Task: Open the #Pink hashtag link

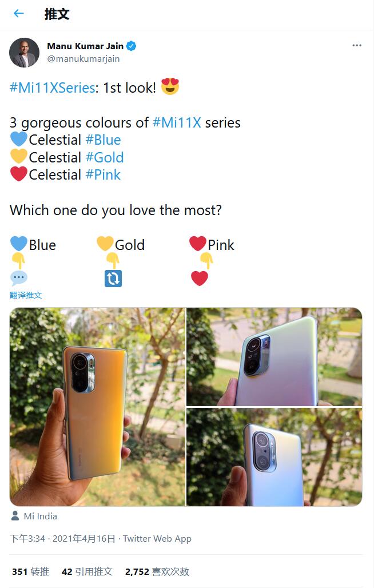Action: click(x=103, y=174)
